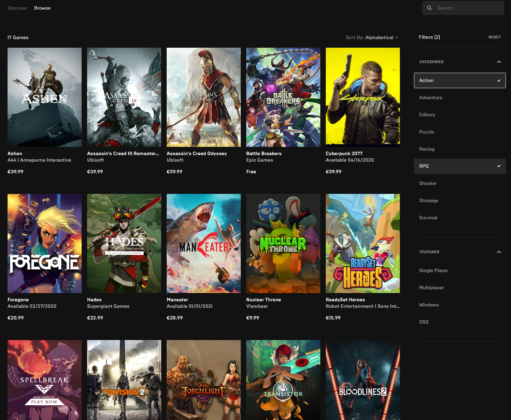Open the Hades game cover

tap(124, 243)
